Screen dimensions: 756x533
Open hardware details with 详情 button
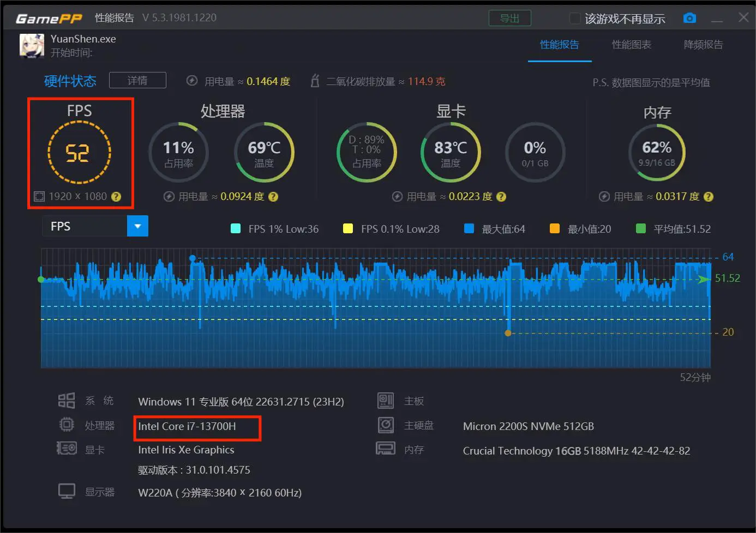(137, 81)
